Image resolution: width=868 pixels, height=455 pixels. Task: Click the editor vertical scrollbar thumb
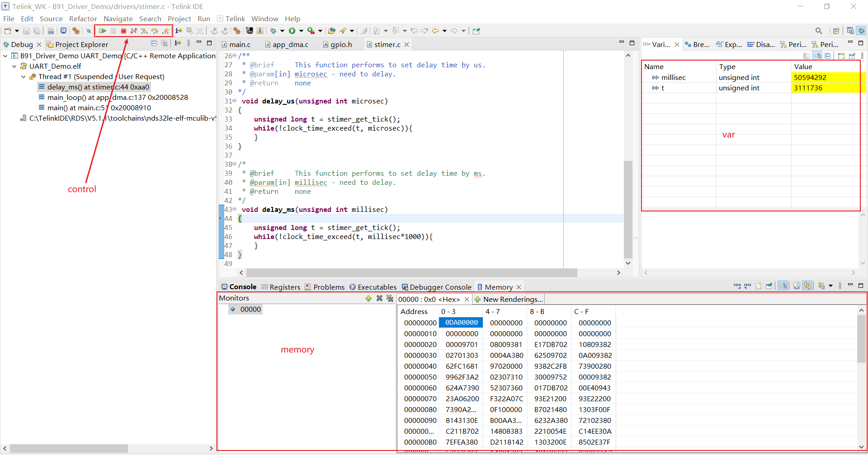628,209
